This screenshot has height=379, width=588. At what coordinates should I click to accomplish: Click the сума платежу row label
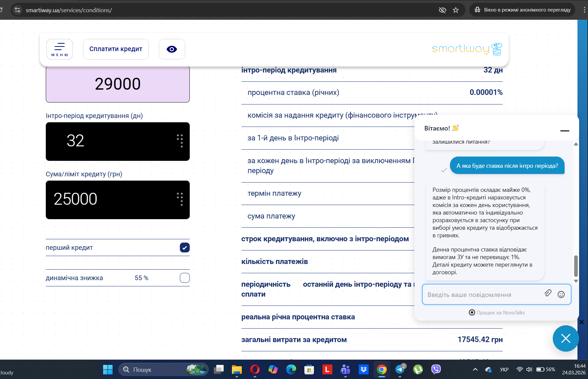coord(271,216)
